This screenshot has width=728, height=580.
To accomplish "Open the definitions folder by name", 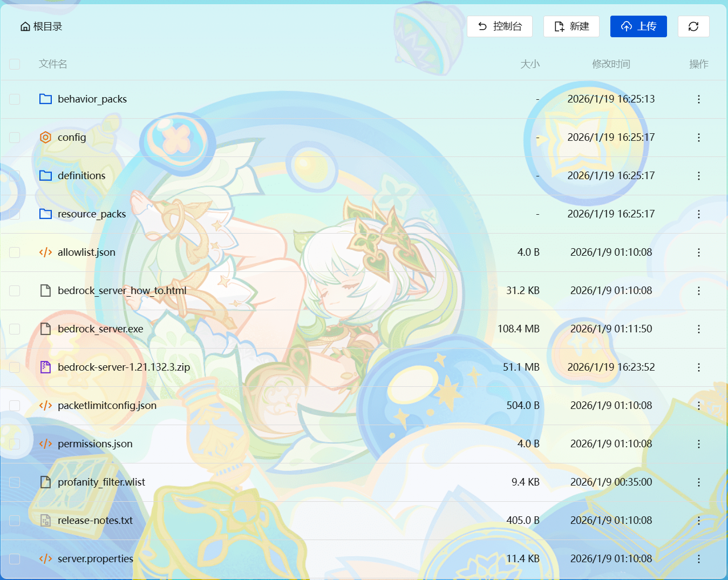I will [x=81, y=176].
